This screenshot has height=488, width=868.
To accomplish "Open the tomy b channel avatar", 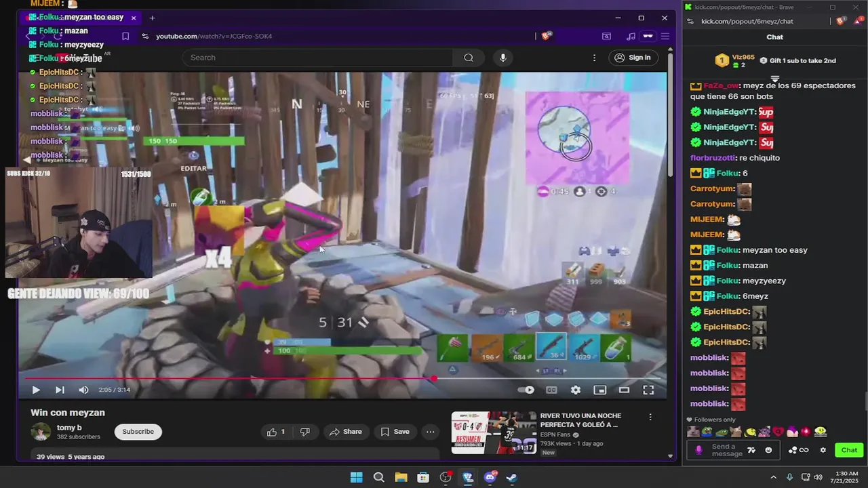I will [41, 432].
